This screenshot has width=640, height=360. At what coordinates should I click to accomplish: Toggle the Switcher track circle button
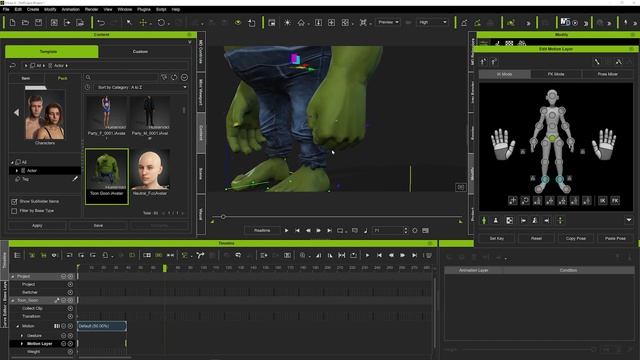pyautogui.click(x=70, y=292)
